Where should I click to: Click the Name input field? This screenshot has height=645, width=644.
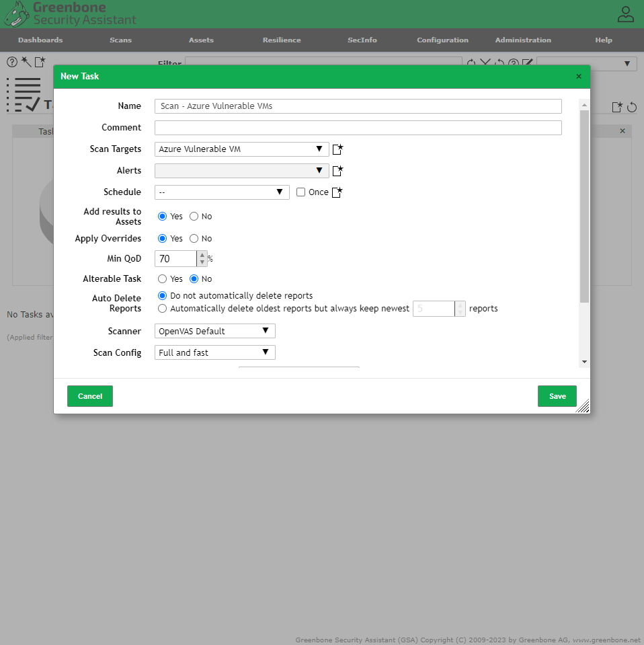point(358,106)
